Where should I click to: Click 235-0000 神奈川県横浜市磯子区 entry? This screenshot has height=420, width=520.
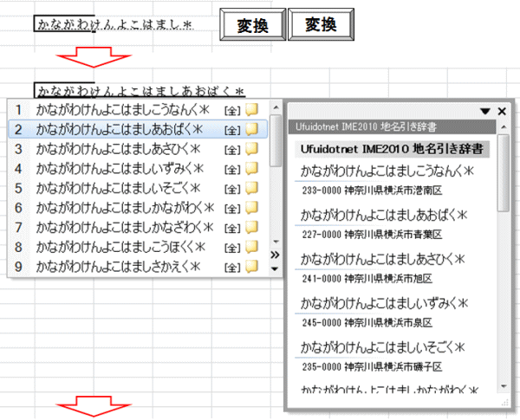pos(372,366)
